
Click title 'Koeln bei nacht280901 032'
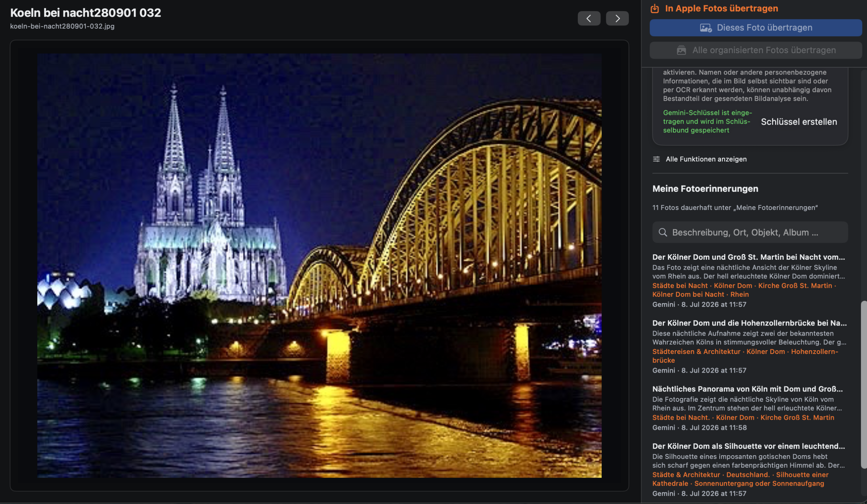coord(86,13)
